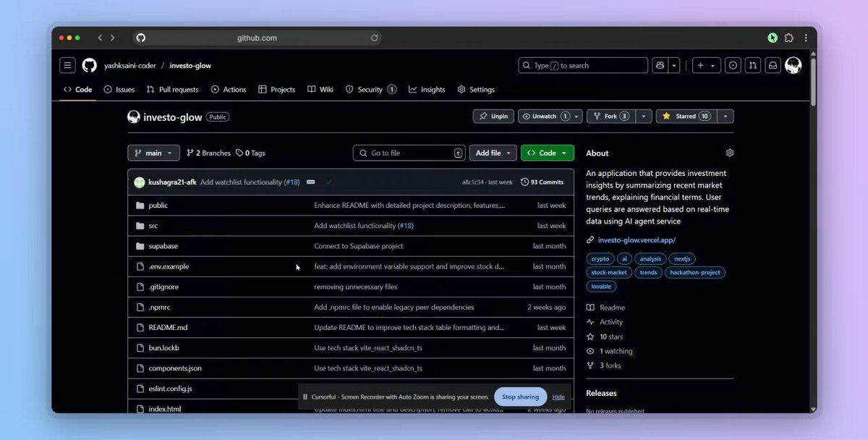This screenshot has width=868, height=440.
Task: Select the lovable topic tag
Action: tap(601, 286)
